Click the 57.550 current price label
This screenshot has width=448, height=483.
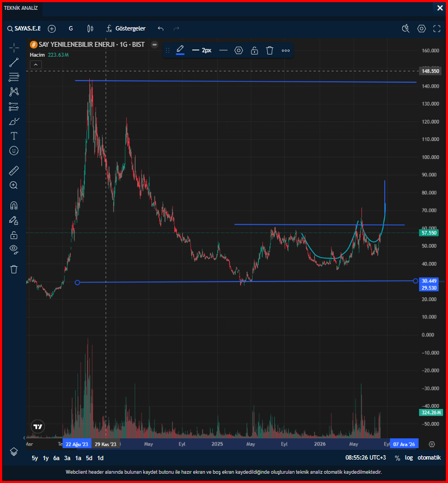428,233
